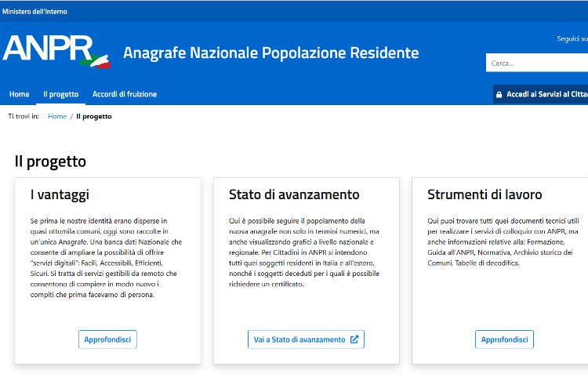588x392 pixels.
Task: Open the Home navigation tab
Action: click(x=20, y=94)
